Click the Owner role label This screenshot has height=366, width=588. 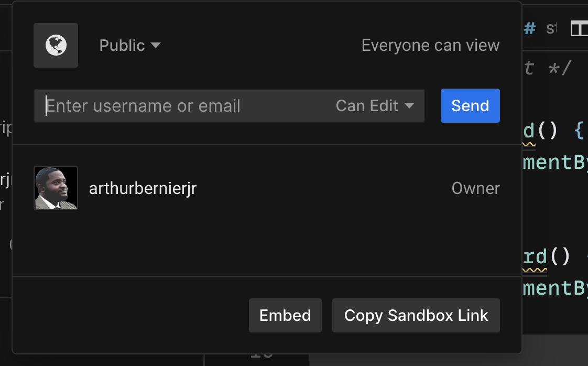(x=475, y=188)
